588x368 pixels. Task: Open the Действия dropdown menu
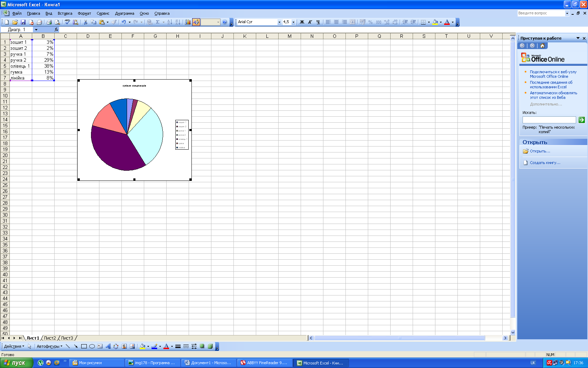coord(14,346)
